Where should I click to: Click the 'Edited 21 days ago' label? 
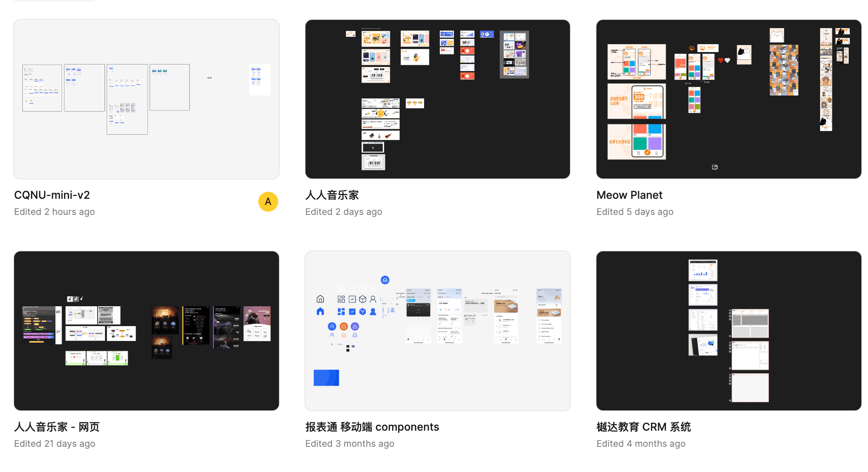point(55,444)
